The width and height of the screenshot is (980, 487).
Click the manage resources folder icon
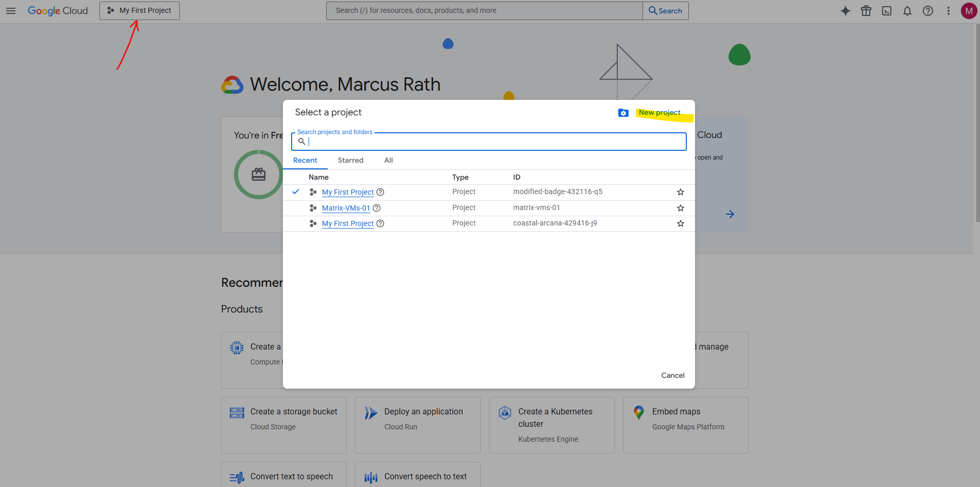coord(623,113)
